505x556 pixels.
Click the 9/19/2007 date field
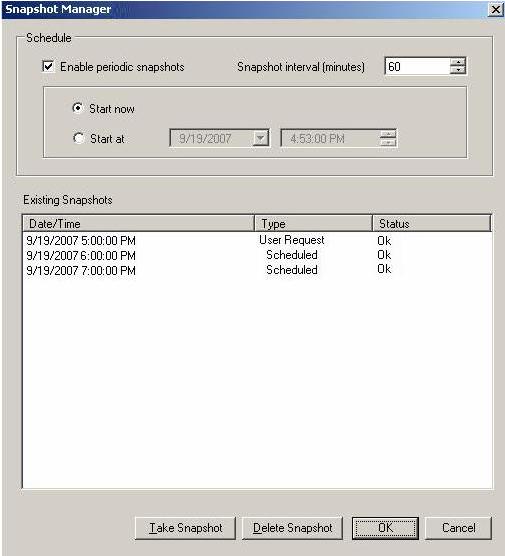click(212, 138)
